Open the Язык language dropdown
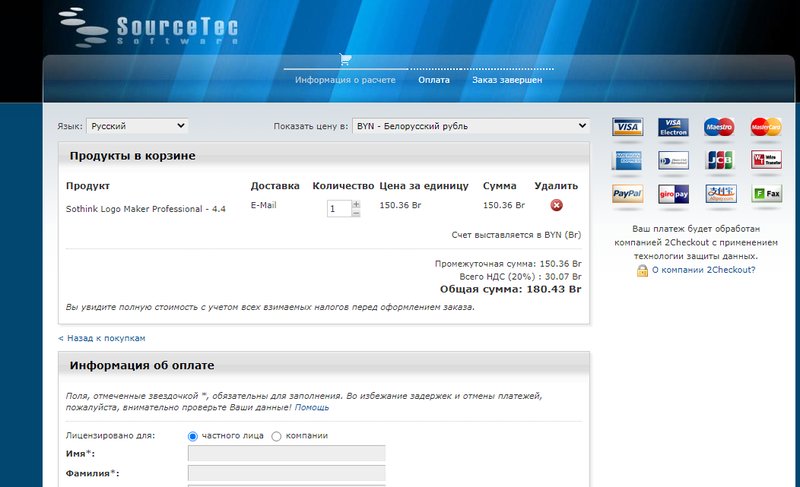The height and width of the screenshot is (487, 800). [x=137, y=126]
